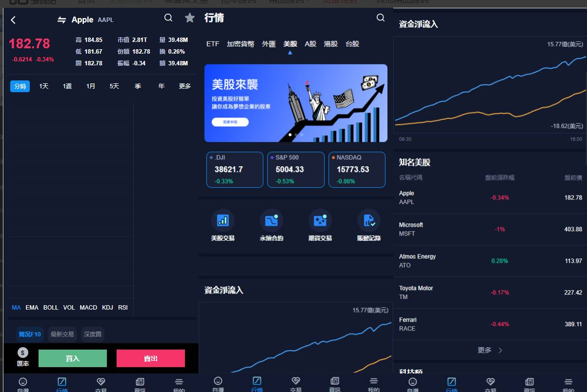Click the back arrow on Apple page
Viewport: 587px width, 392px height.
click(x=13, y=20)
